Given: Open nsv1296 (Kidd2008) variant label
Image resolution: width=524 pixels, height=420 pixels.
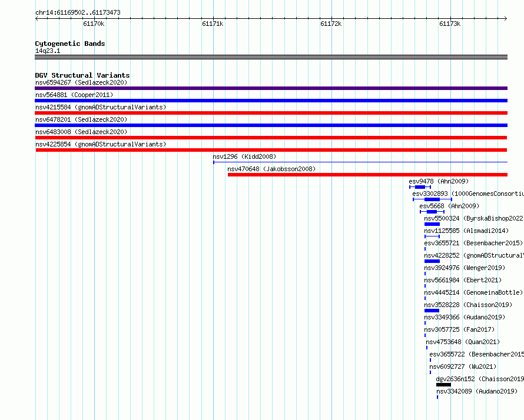Looking at the screenshot, I should pyautogui.click(x=244, y=156).
